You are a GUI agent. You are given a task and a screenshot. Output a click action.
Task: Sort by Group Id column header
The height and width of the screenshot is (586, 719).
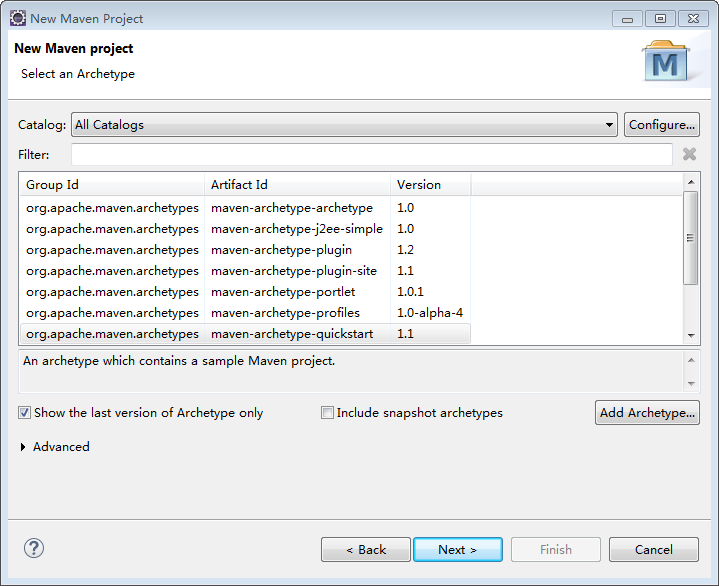pos(112,185)
